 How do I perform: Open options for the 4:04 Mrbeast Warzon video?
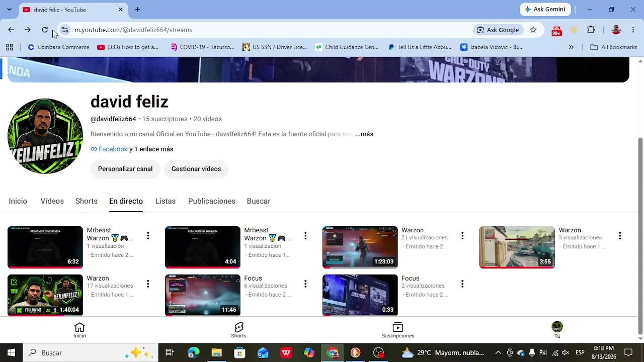click(x=305, y=236)
